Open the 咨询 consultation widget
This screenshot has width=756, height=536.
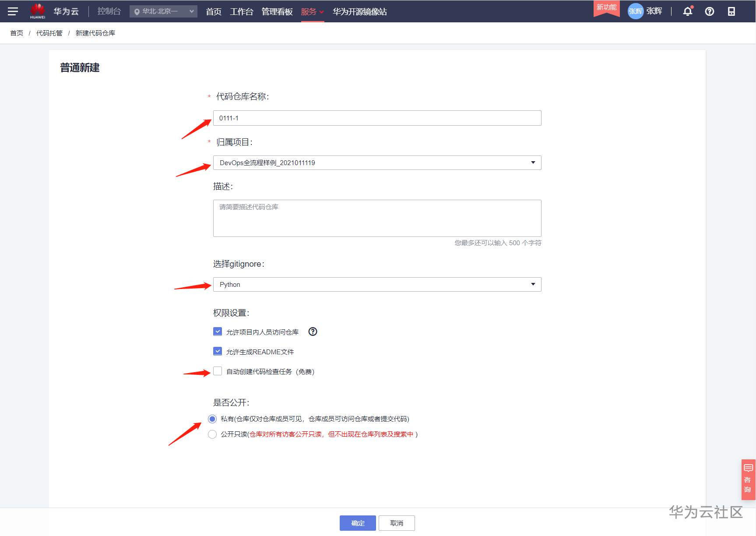pyautogui.click(x=748, y=480)
